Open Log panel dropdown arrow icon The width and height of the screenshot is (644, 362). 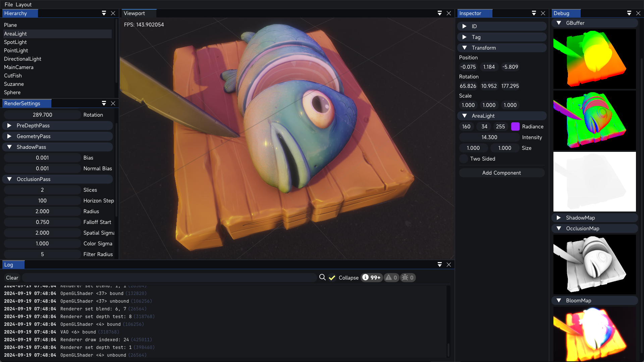pos(440,265)
